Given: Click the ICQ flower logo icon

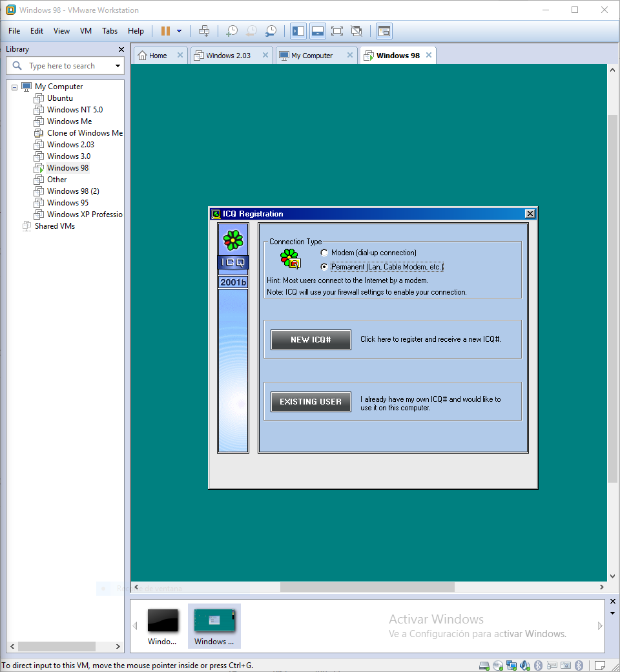Looking at the screenshot, I should 233,240.
